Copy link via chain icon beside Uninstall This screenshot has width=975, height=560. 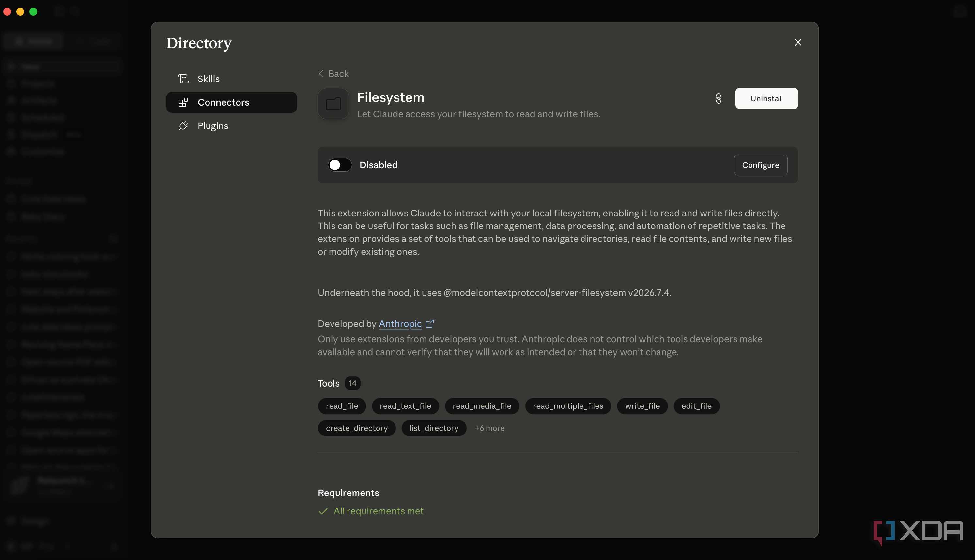point(718,98)
